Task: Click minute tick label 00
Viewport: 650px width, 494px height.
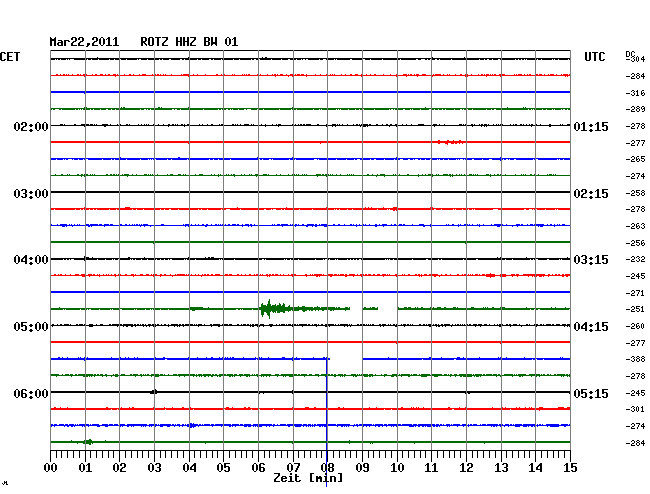Action: tap(51, 468)
